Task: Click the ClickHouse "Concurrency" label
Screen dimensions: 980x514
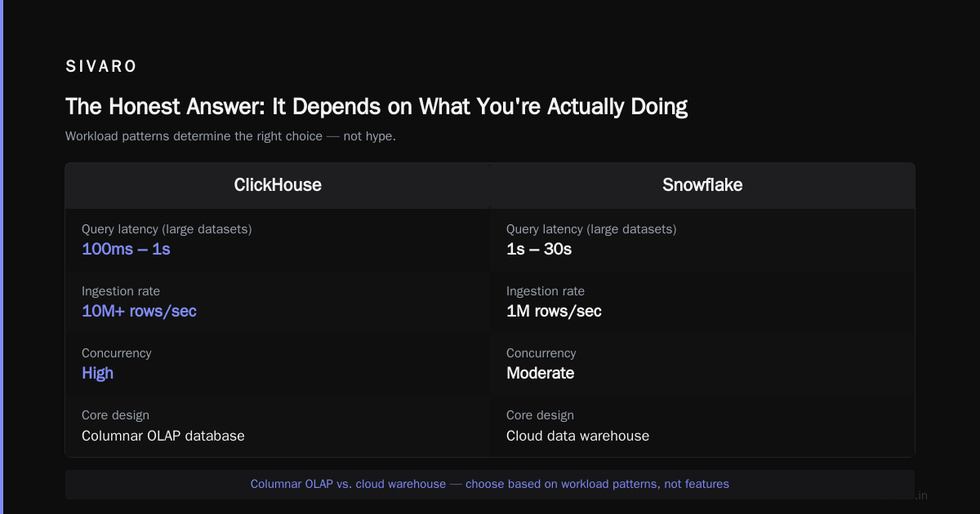Action: (x=116, y=353)
